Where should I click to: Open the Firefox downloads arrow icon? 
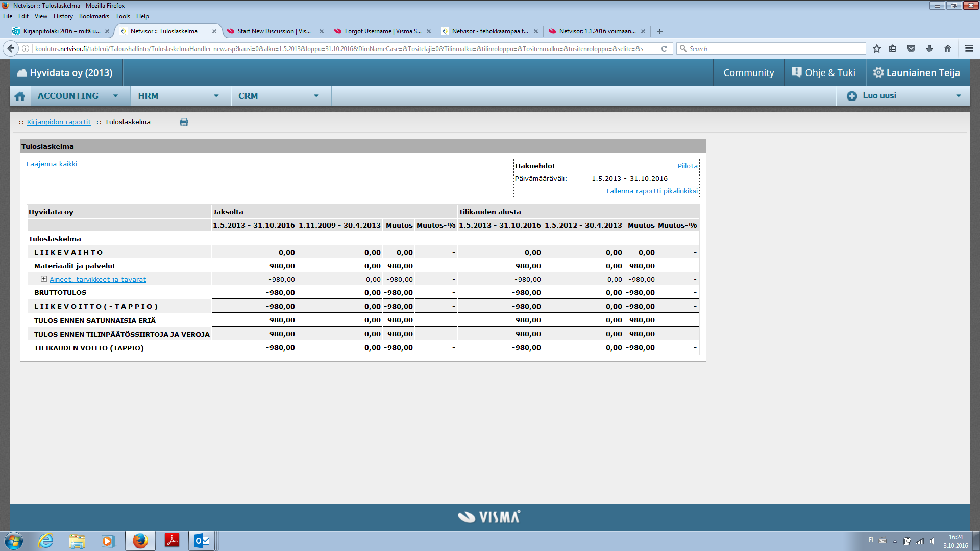coord(929,49)
